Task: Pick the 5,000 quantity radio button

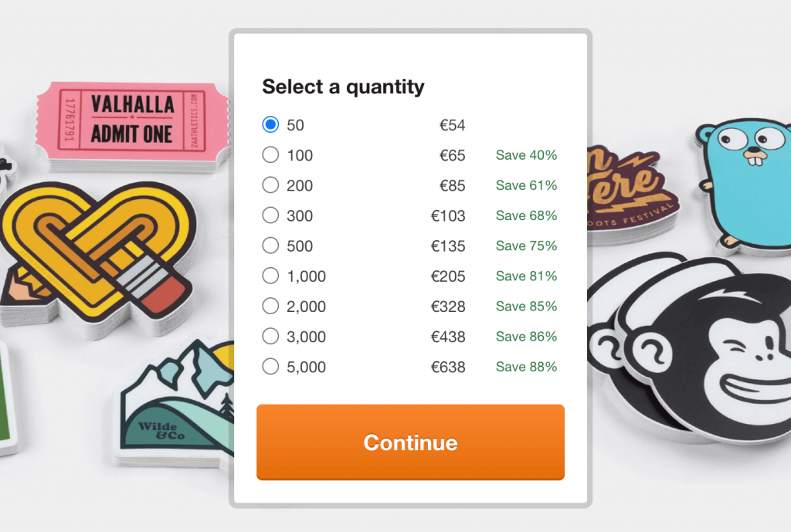Action: point(270,365)
